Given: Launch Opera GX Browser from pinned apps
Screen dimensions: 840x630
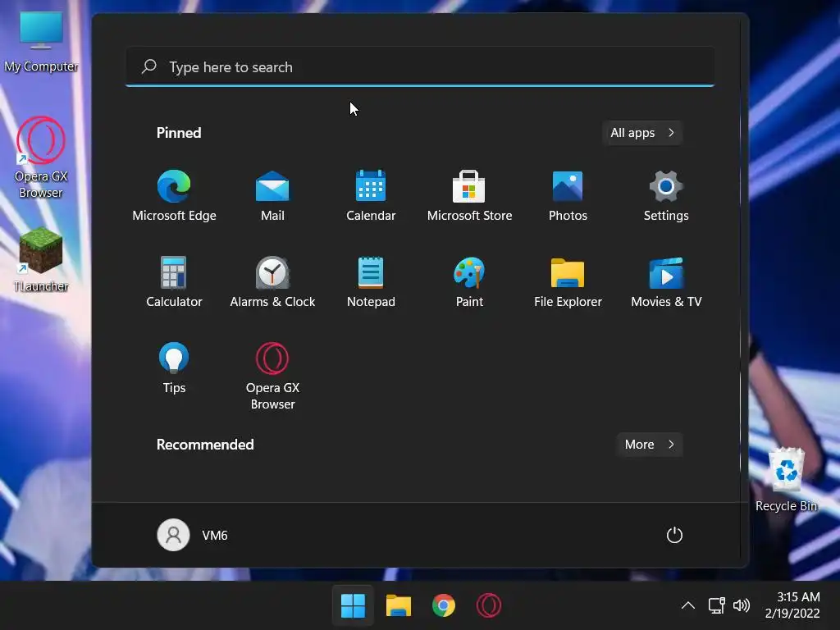Looking at the screenshot, I should [x=272, y=376].
